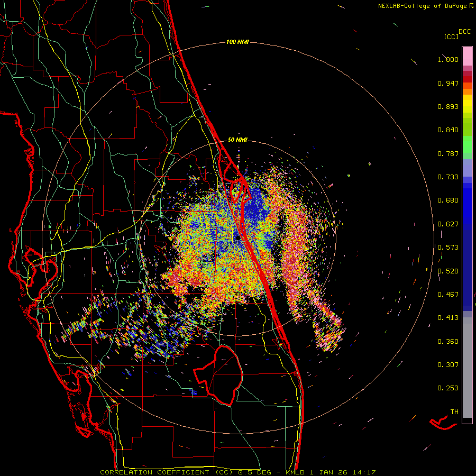Select the 0.360 legend value
This screenshot has width=476, height=476.
pyautogui.click(x=448, y=342)
